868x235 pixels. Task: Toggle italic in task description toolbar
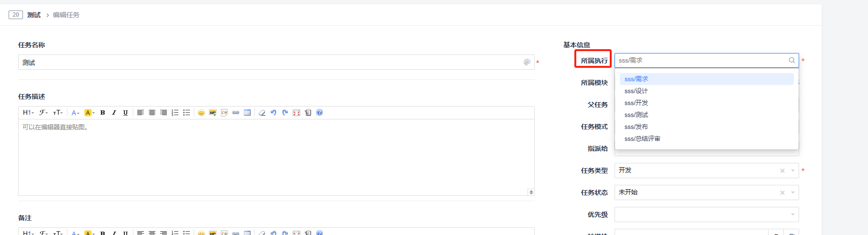(x=114, y=113)
